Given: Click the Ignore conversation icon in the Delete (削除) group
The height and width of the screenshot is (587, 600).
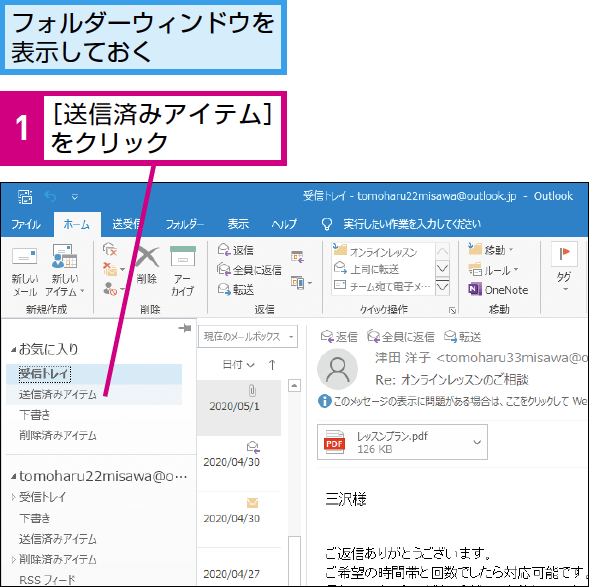Looking at the screenshot, I should pyautogui.click(x=110, y=249).
